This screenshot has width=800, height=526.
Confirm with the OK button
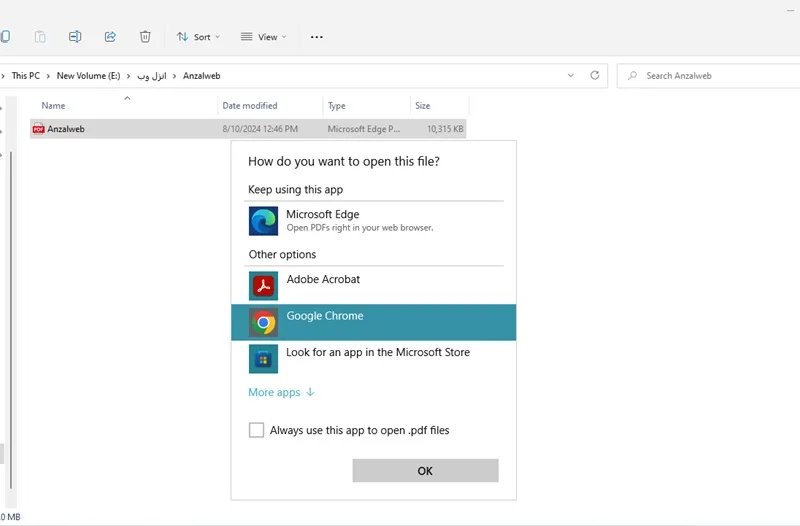pyautogui.click(x=425, y=470)
